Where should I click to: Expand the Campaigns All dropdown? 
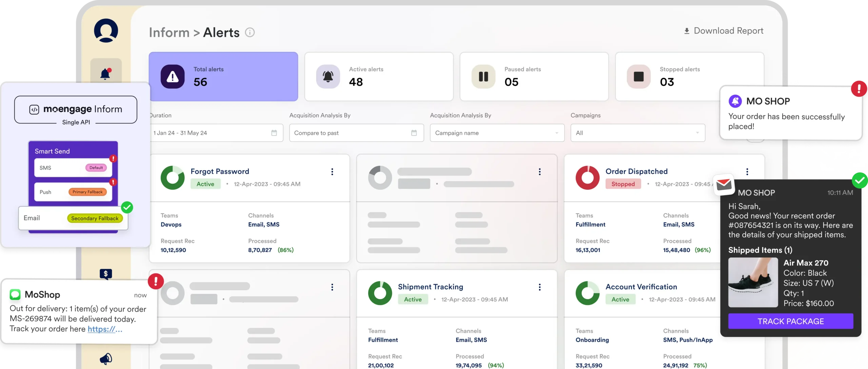pyautogui.click(x=638, y=133)
